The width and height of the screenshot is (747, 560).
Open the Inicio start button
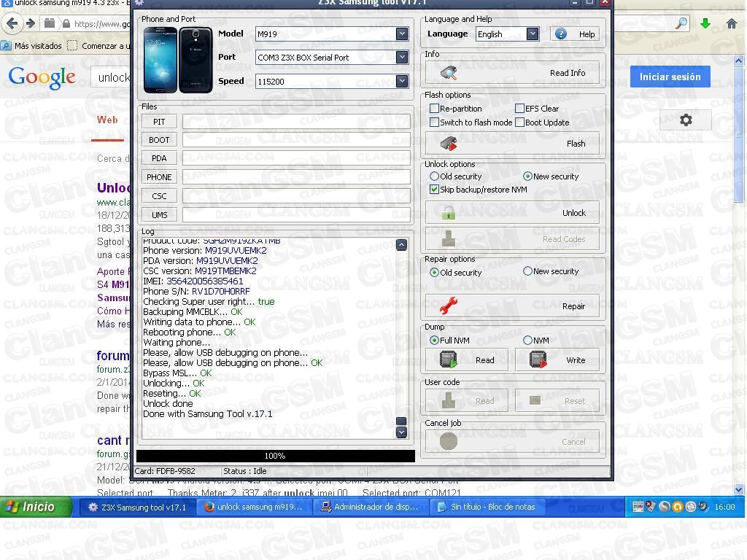pyautogui.click(x=36, y=507)
